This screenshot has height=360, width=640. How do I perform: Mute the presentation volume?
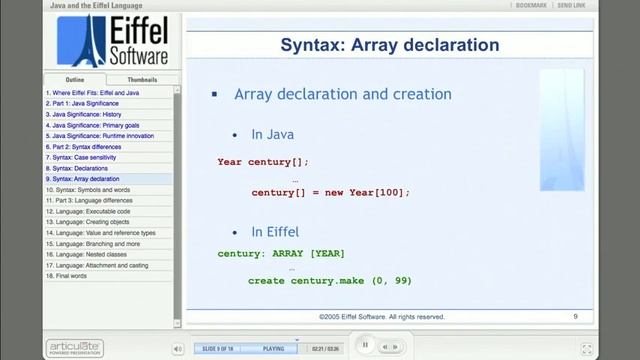pos(178,349)
